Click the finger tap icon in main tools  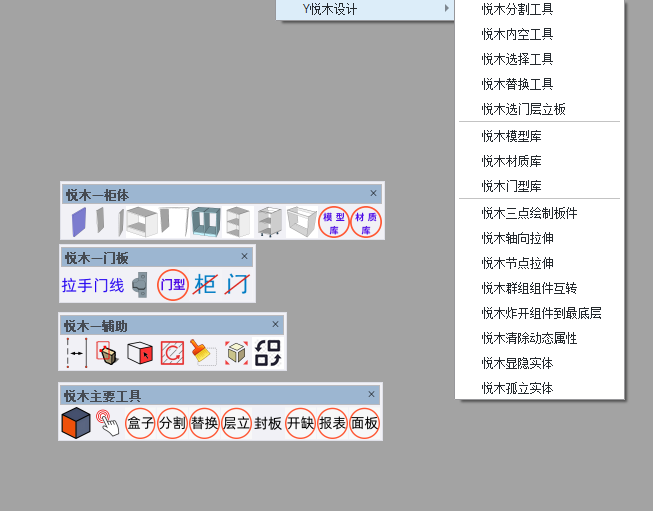pyautogui.click(x=107, y=423)
